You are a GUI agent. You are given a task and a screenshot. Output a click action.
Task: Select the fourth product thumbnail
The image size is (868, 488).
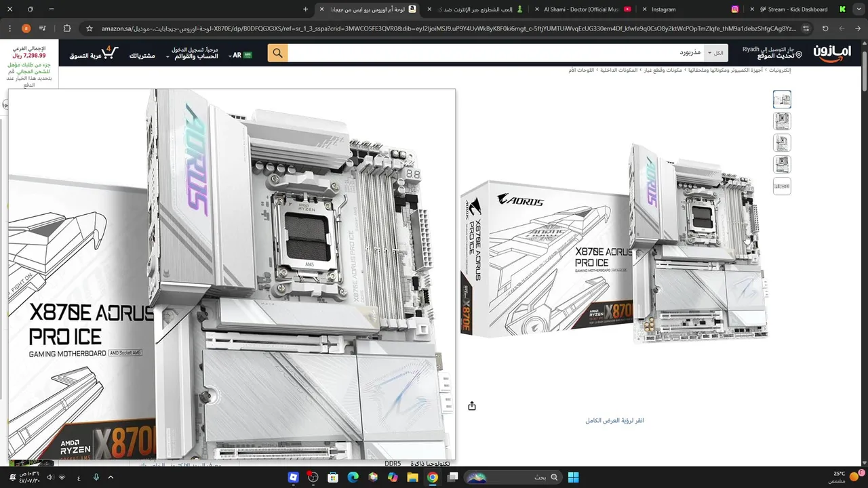[782, 165]
